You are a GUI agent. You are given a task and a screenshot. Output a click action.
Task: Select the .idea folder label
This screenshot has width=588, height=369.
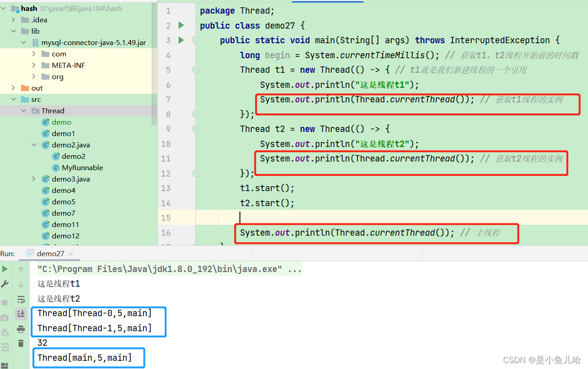[x=39, y=20]
